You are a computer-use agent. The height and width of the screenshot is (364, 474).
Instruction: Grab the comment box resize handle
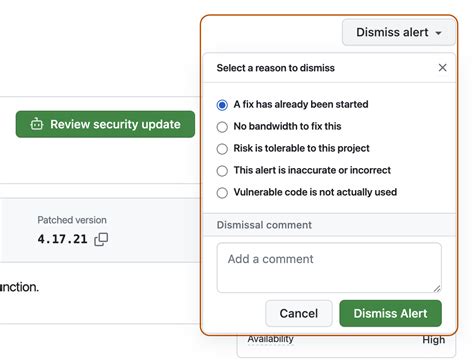pyautogui.click(x=437, y=289)
